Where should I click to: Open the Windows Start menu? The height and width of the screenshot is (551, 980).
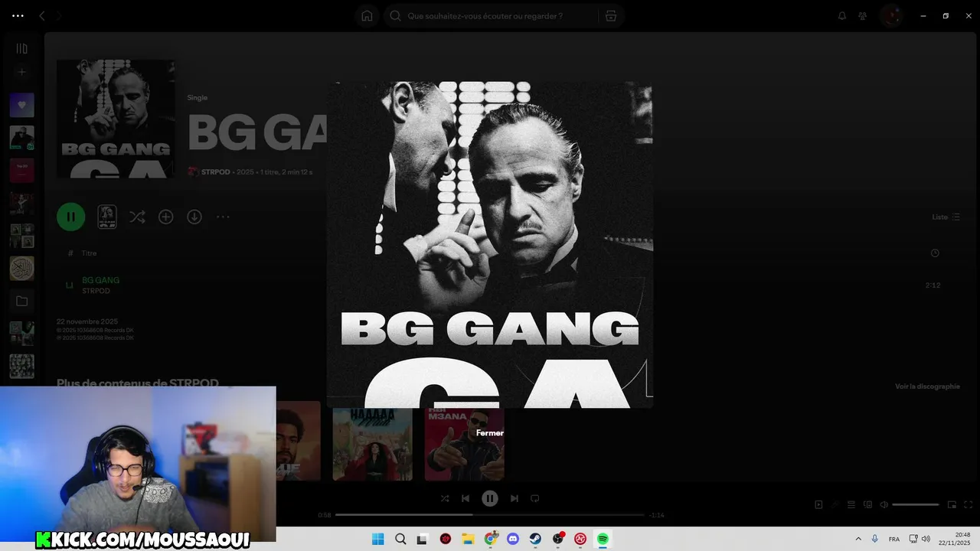click(x=378, y=540)
